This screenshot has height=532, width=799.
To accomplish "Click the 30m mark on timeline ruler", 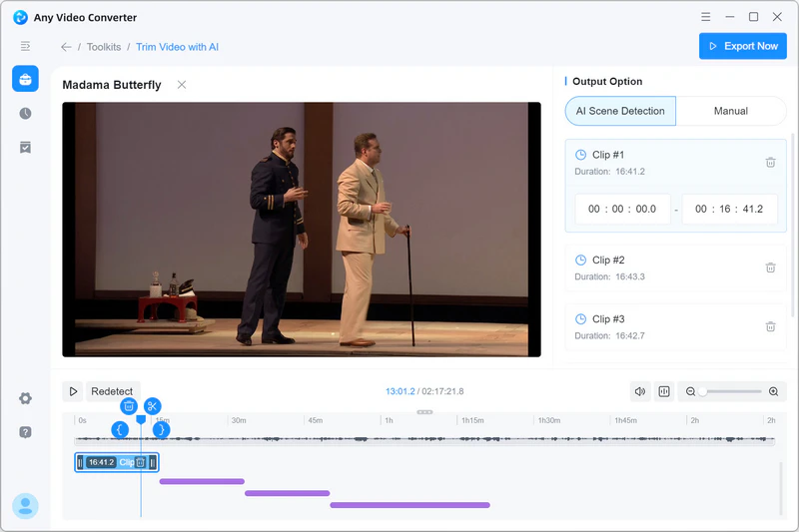I will (x=239, y=420).
